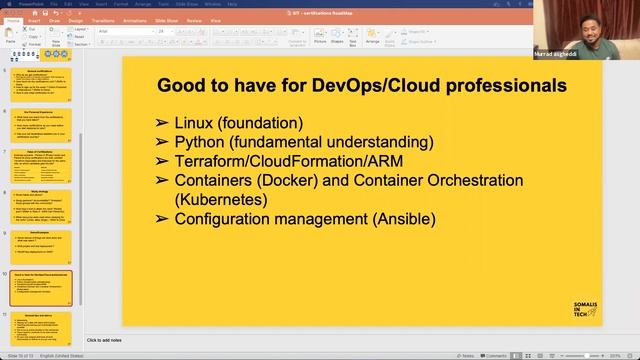This screenshot has width=640, height=360.
Task: Select slide 11 thumbnail
Action: 41,329
